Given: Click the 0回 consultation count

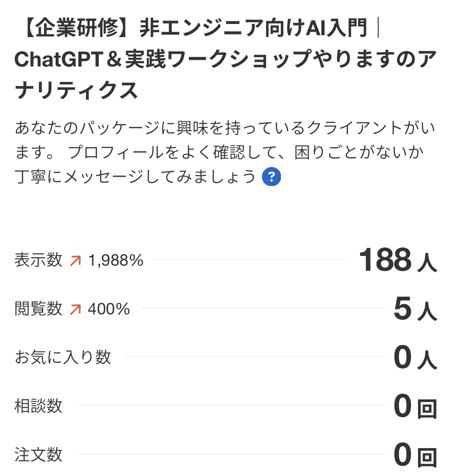Looking at the screenshot, I should point(415,406).
